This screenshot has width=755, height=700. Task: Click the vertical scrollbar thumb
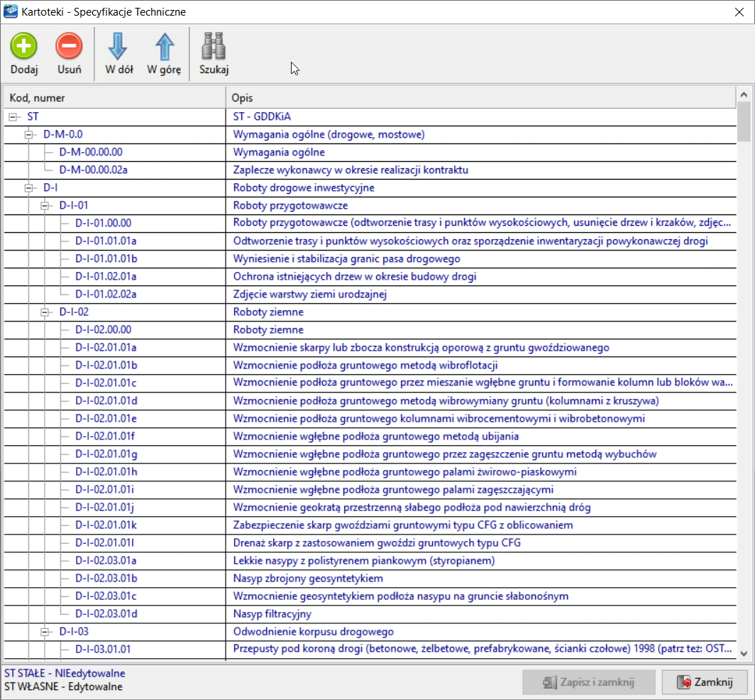click(x=744, y=122)
